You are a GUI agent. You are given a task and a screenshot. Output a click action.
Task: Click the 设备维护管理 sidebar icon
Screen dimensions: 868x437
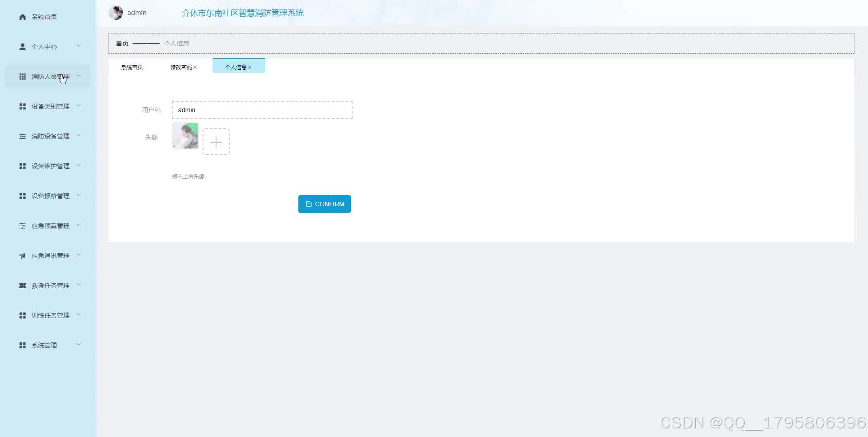tap(22, 166)
